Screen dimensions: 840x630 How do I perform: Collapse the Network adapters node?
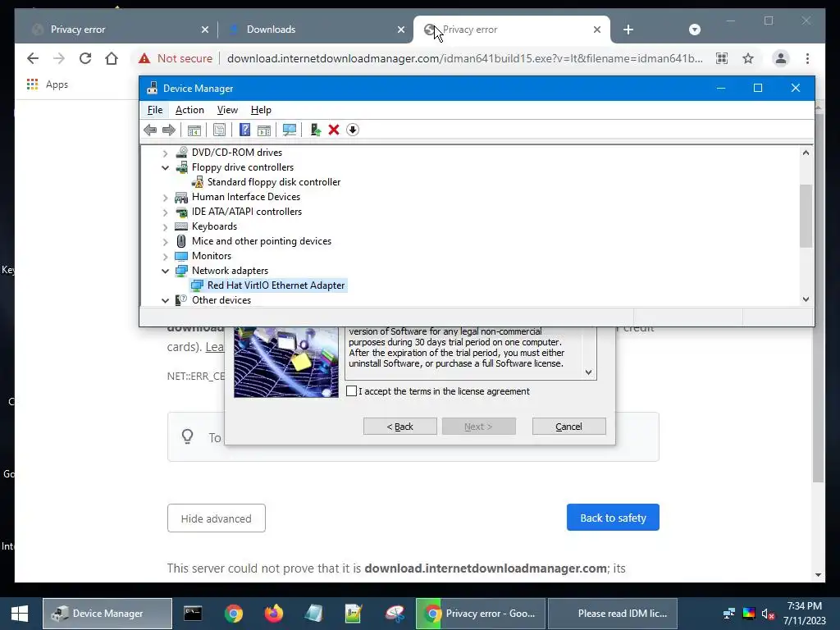[x=165, y=271]
